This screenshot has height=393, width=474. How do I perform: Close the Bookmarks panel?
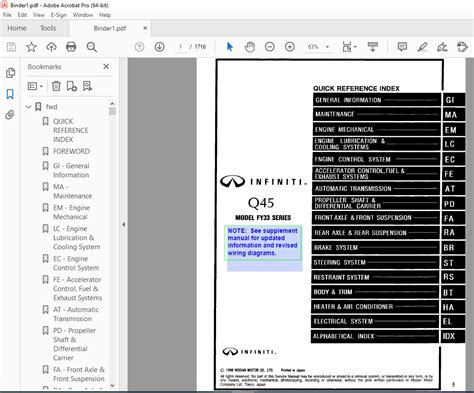[x=106, y=66]
